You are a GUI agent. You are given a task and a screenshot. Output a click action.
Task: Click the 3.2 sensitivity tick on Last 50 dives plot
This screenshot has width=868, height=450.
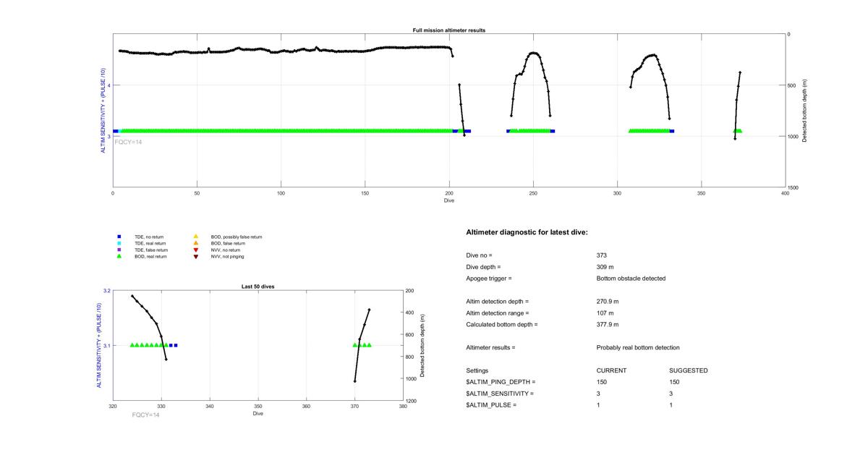[x=106, y=291]
